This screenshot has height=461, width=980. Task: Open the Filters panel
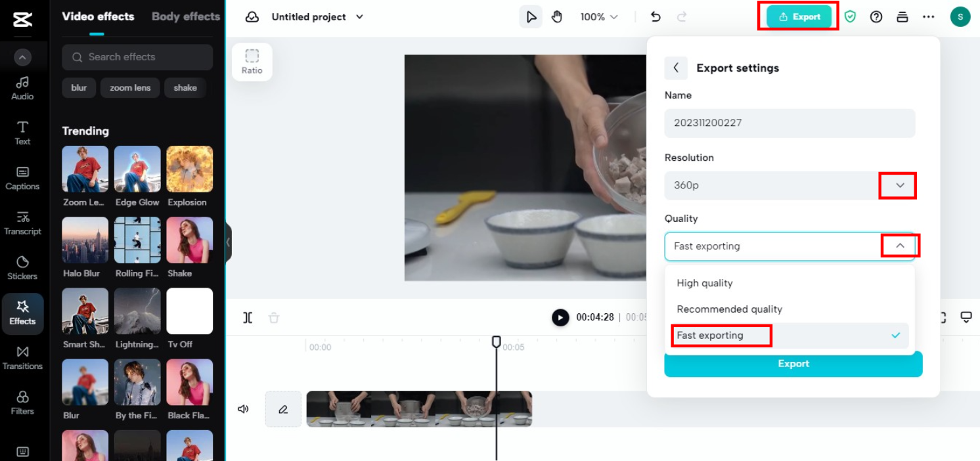[x=22, y=402]
